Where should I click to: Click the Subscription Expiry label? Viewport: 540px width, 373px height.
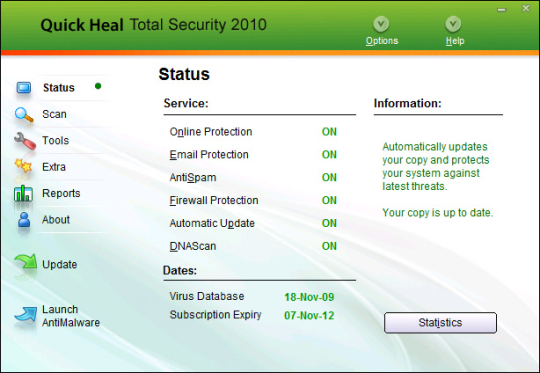[215, 315]
